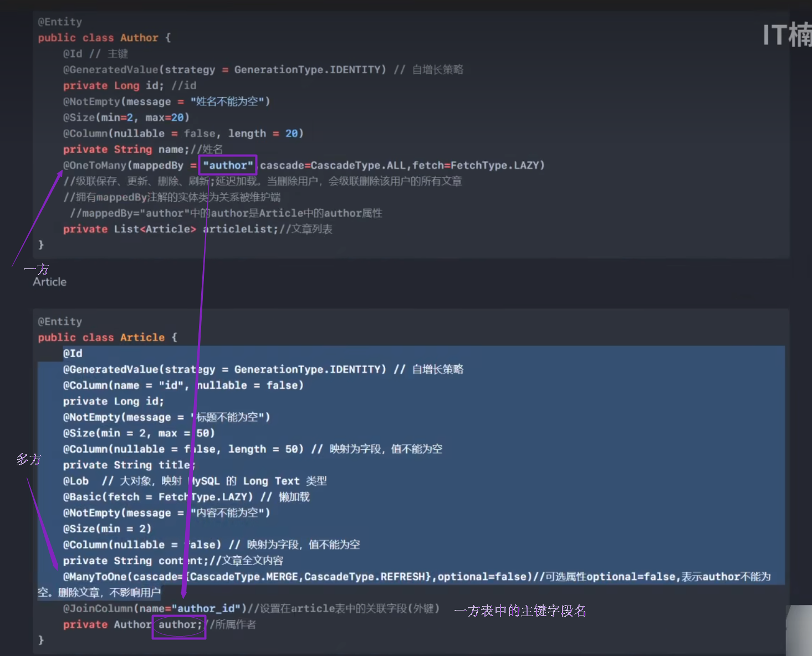This screenshot has width=812, height=656.
Task: Select the "private String title;" field line
Action: click(129, 465)
